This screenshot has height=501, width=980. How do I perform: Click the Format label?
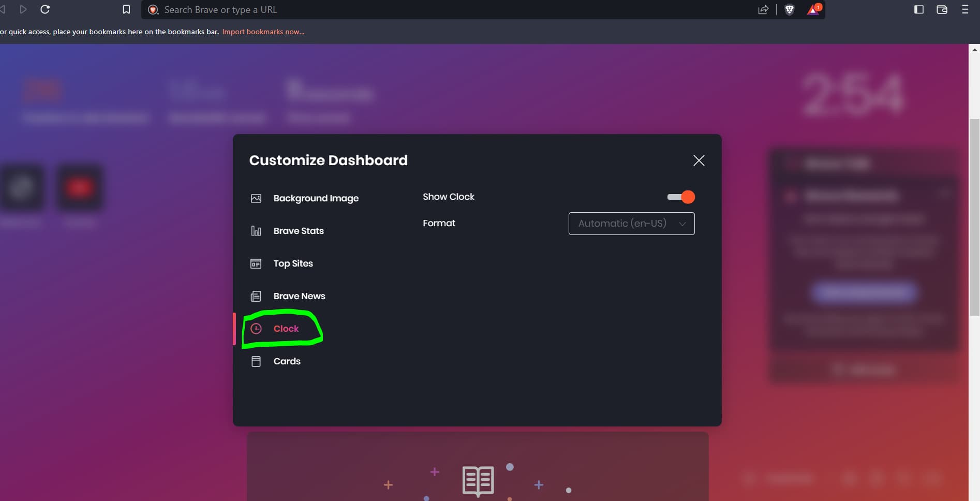pyautogui.click(x=439, y=223)
